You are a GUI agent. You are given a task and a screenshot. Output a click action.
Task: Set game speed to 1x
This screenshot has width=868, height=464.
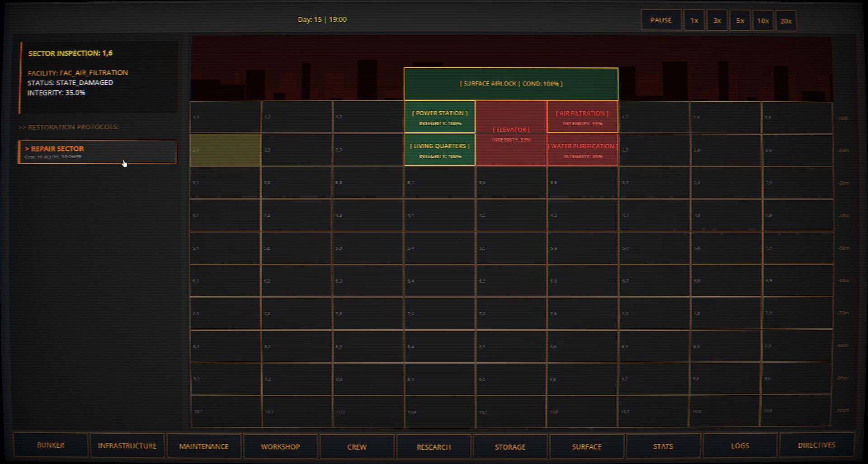(694, 20)
